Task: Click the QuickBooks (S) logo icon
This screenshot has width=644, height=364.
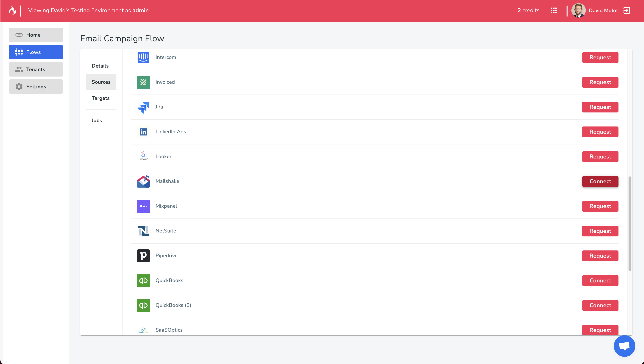Action: coord(143,305)
